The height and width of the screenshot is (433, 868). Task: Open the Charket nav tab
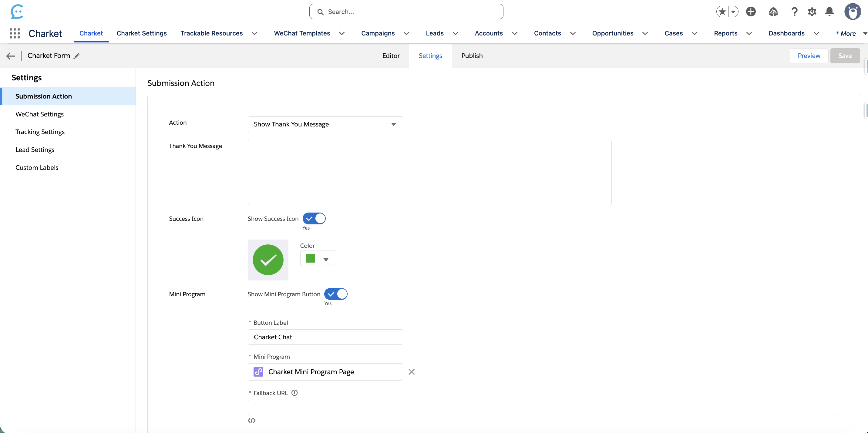click(x=91, y=33)
